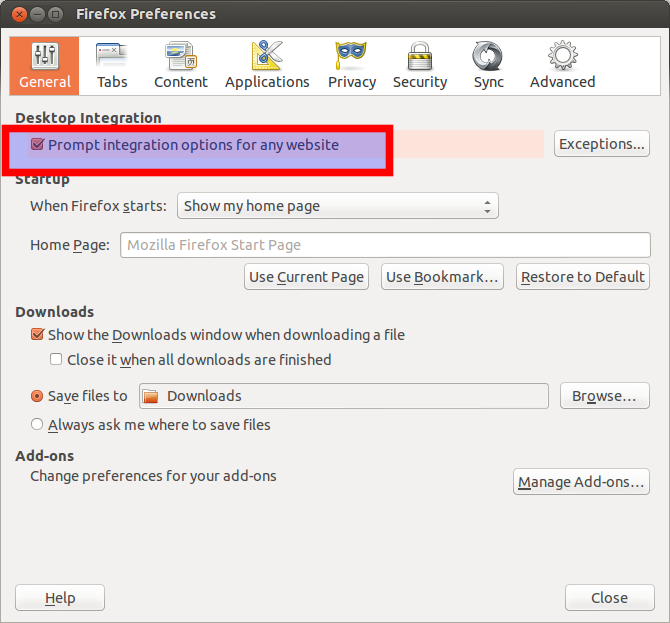
Task: Click the Home Page text field
Action: click(x=385, y=245)
